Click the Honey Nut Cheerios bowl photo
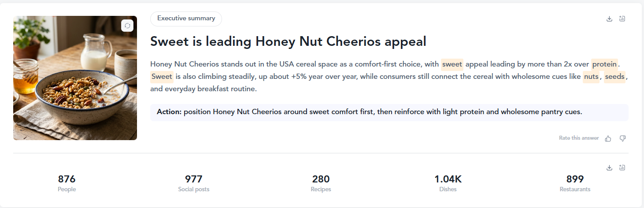Image resolution: width=644 pixels, height=208 pixels. tap(75, 78)
